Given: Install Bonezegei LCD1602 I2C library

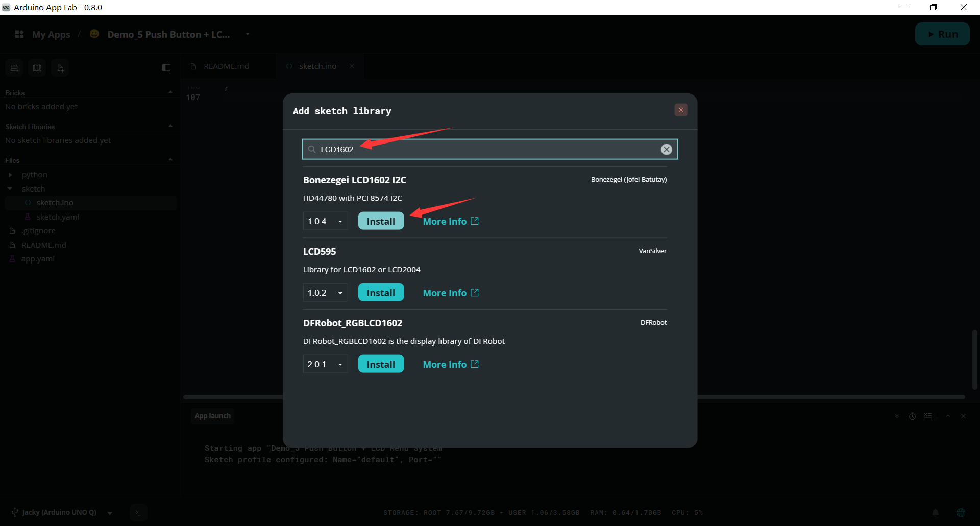Looking at the screenshot, I should tap(381, 221).
